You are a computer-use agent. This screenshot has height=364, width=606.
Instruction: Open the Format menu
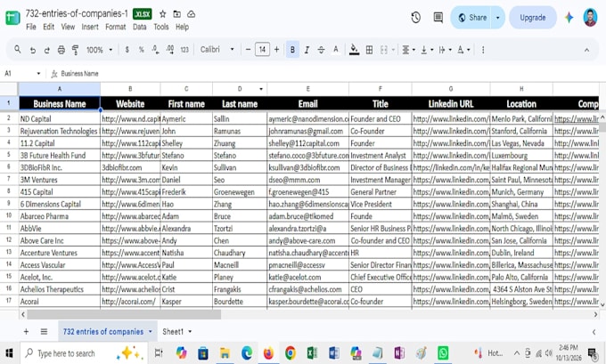click(116, 27)
